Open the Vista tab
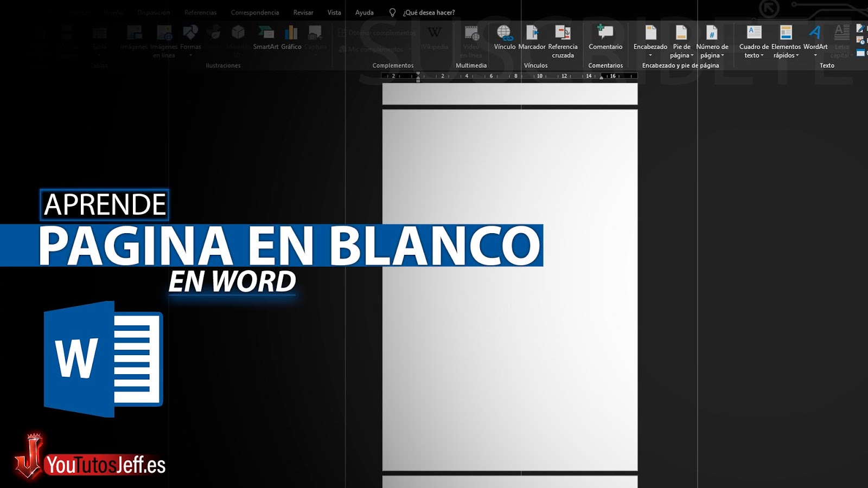 (334, 12)
